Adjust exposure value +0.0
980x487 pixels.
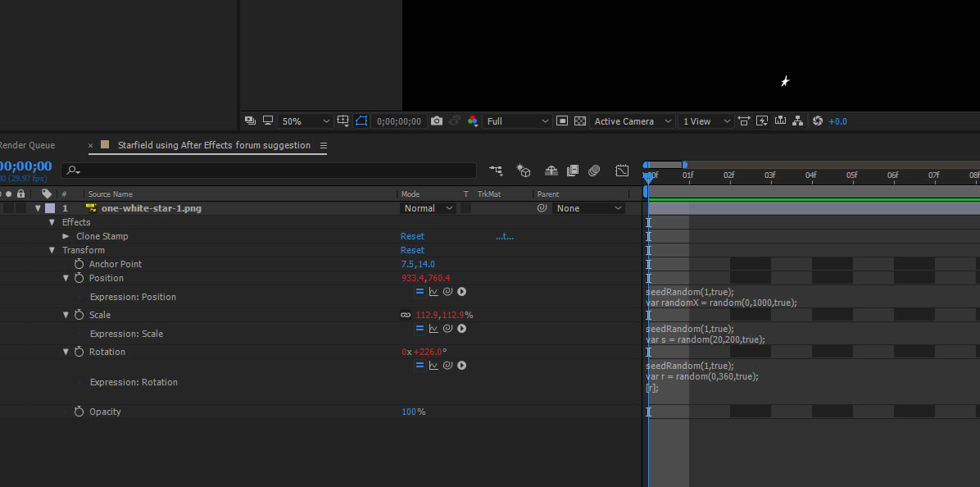point(837,121)
